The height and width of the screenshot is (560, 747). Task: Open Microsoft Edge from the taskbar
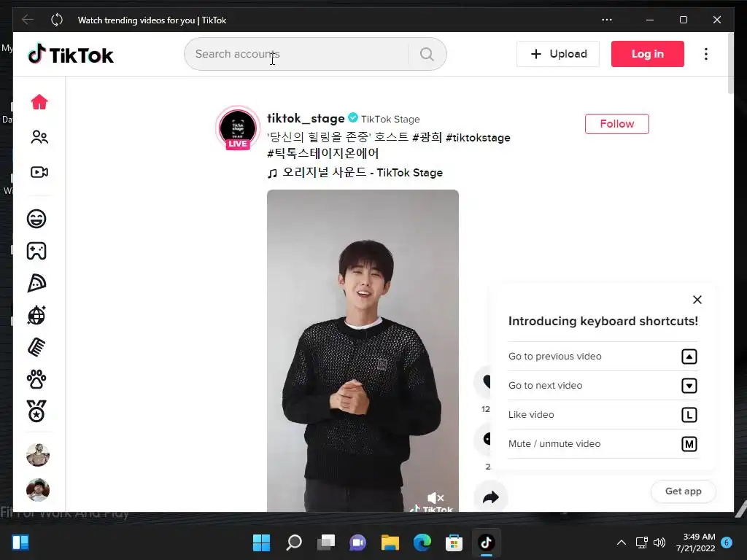pos(422,542)
